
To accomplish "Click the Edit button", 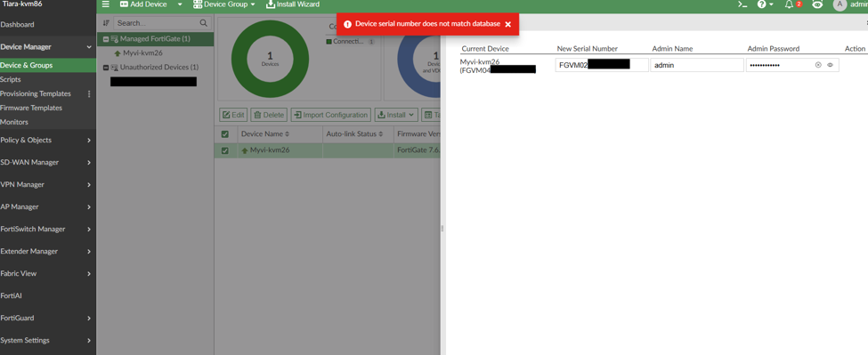I will pos(233,115).
